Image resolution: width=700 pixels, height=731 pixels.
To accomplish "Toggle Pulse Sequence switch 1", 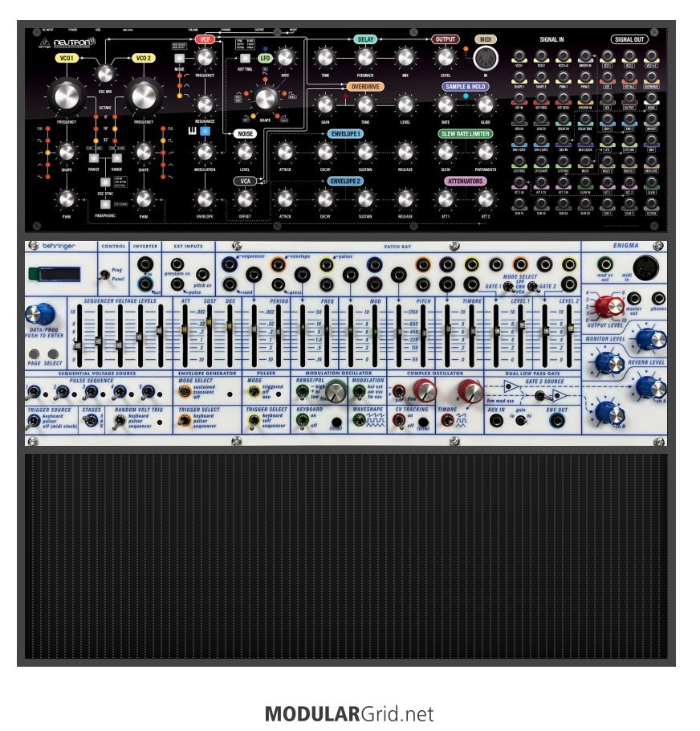I will click(x=33, y=393).
